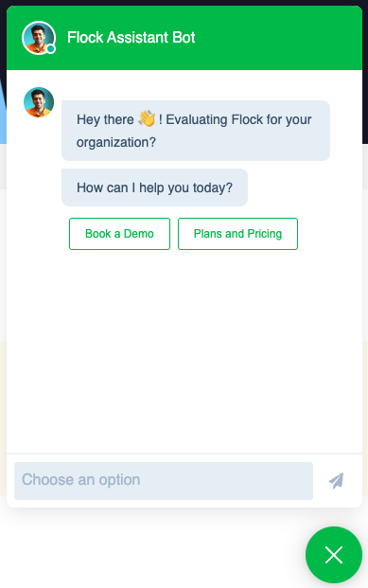368x588 pixels.
Task: Click the word "Pricing" on the outlined button
Action: tap(265, 234)
